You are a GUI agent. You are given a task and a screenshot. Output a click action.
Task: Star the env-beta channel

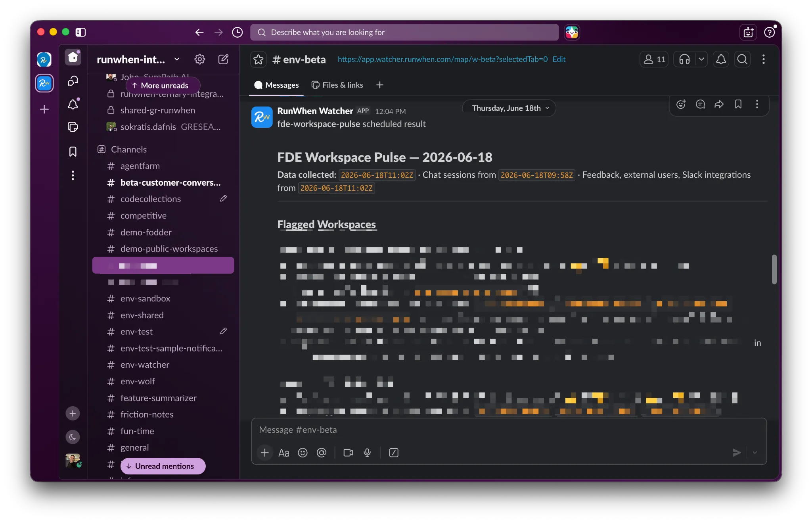[259, 59]
